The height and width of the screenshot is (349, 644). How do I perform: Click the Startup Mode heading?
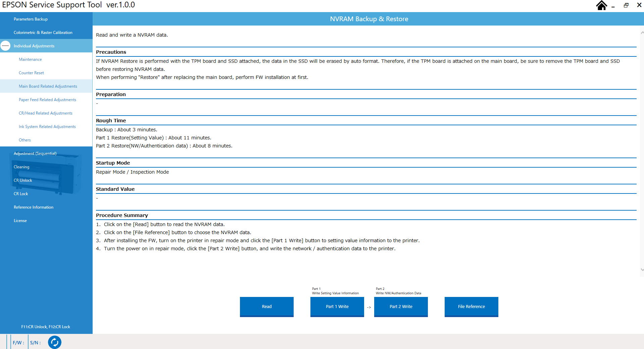(x=113, y=163)
